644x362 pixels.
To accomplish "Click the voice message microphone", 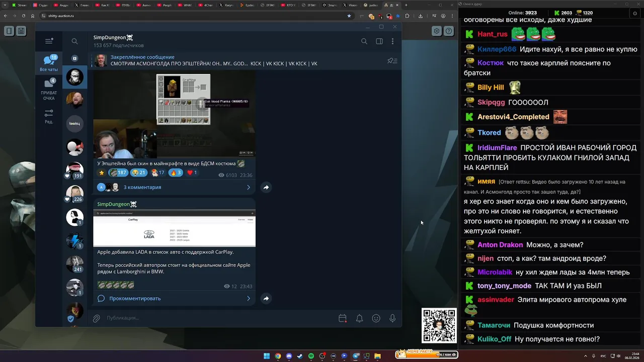I will click(x=392, y=318).
